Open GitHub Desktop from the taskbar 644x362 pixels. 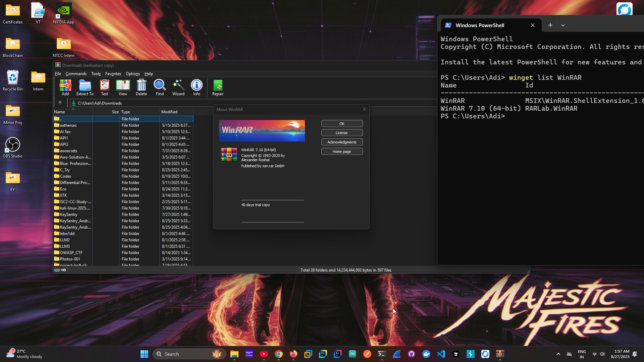pyautogui.click(x=412, y=354)
